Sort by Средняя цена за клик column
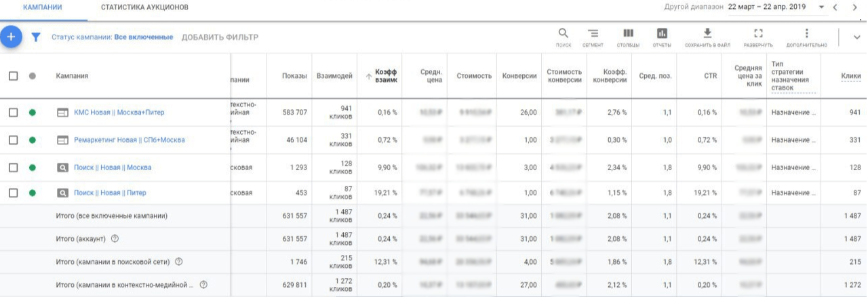The image size is (868, 297). (749, 76)
